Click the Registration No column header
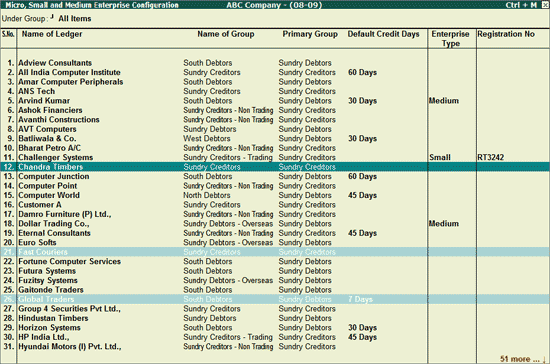Image resolution: width=550 pixels, height=364 pixels. coord(506,34)
